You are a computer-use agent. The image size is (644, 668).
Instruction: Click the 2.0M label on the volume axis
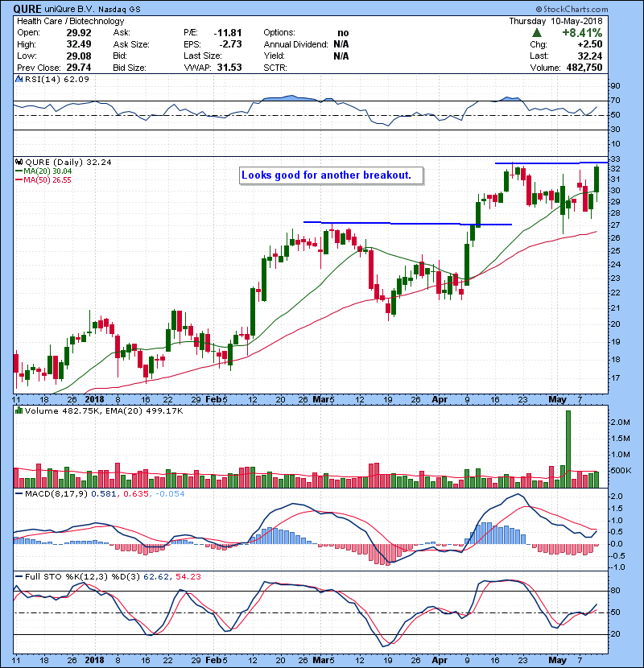click(620, 423)
